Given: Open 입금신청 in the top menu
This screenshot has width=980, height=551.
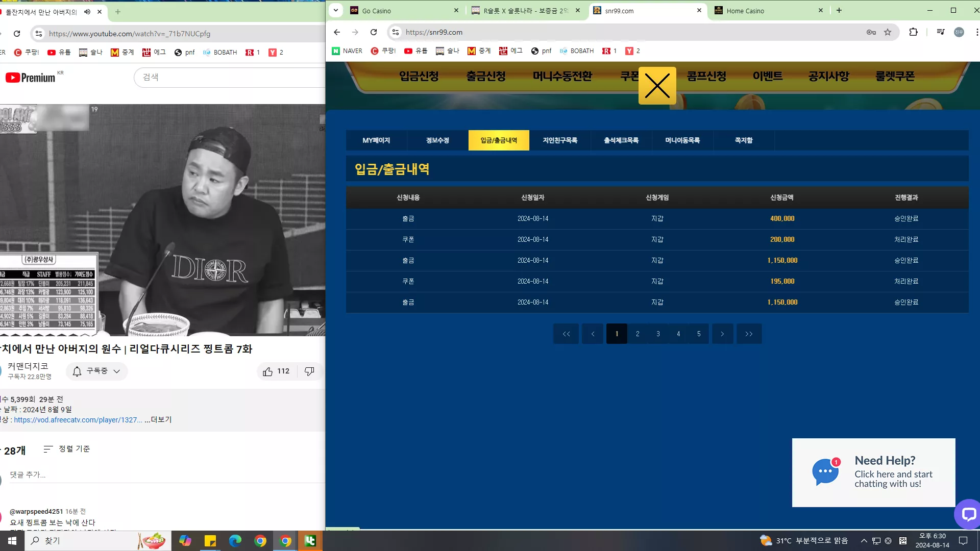Looking at the screenshot, I should coord(419,76).
